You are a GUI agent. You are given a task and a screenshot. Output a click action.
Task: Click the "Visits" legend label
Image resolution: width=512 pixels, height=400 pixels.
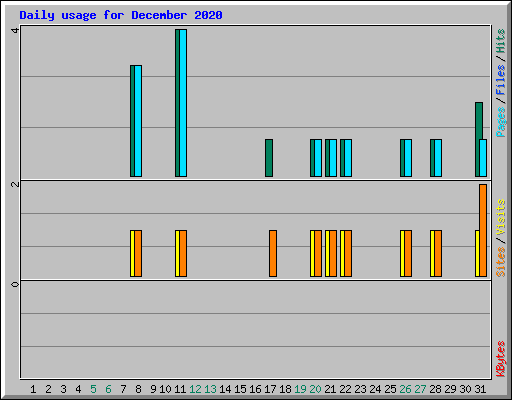(x=500, y=217)
